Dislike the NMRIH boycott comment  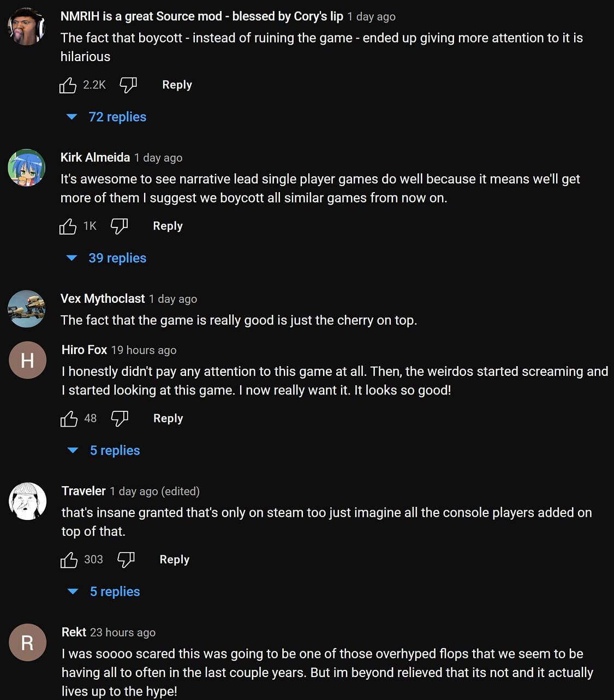click(x=128, y=85)
